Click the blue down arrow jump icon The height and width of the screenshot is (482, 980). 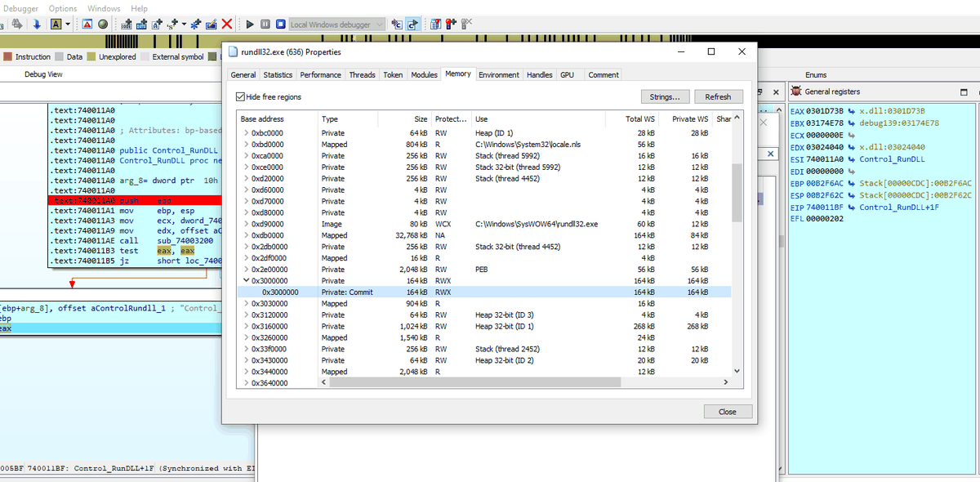(x=37, y=25)
